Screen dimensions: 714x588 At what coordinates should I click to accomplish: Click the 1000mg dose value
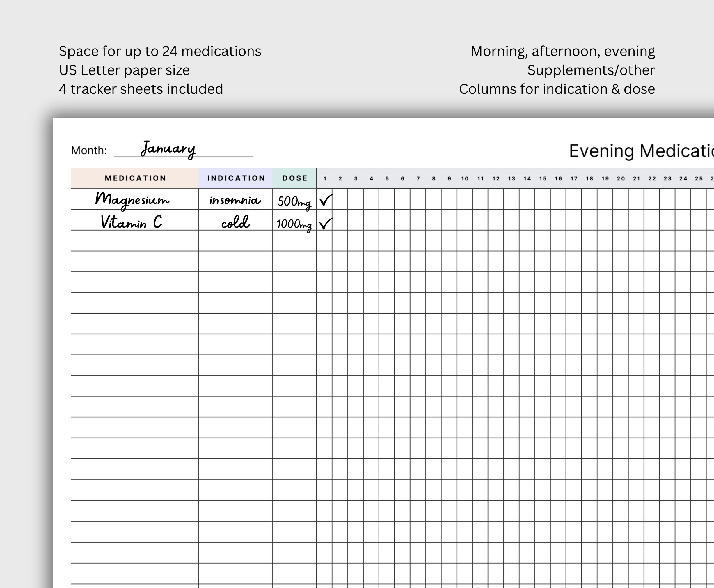[293, 224]
